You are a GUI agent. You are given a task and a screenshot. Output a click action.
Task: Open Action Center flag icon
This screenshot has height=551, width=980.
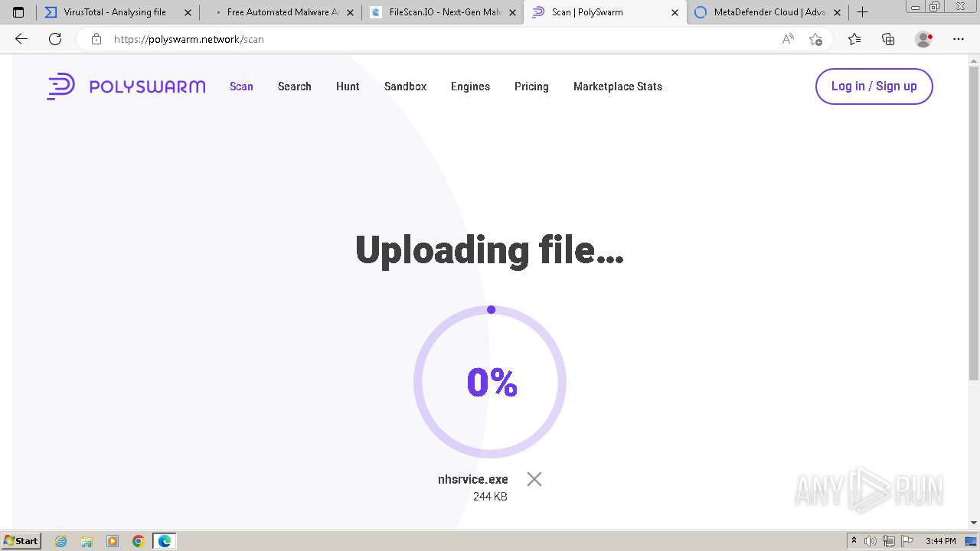click(x=907, y=541)
